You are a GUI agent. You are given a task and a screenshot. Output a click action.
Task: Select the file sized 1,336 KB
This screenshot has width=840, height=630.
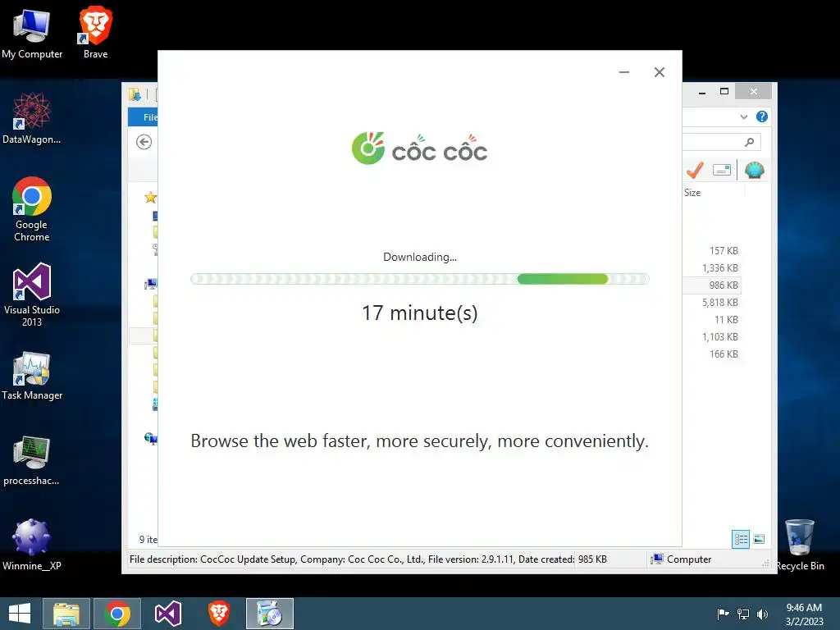click(x=720, y=268)
